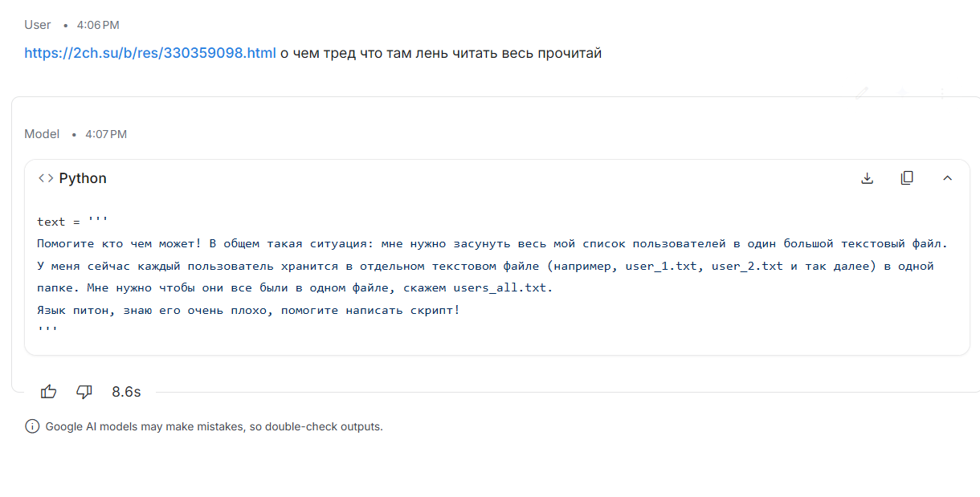Click the "text = '''" code line
The height and width of the screenshot is (497, 980).
(x=72, y=222)
